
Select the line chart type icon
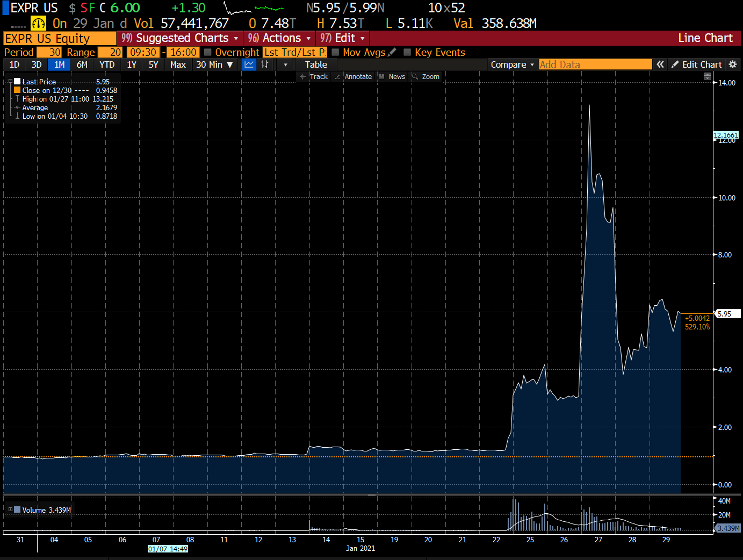pyautogui.click(x=249, y=64)
